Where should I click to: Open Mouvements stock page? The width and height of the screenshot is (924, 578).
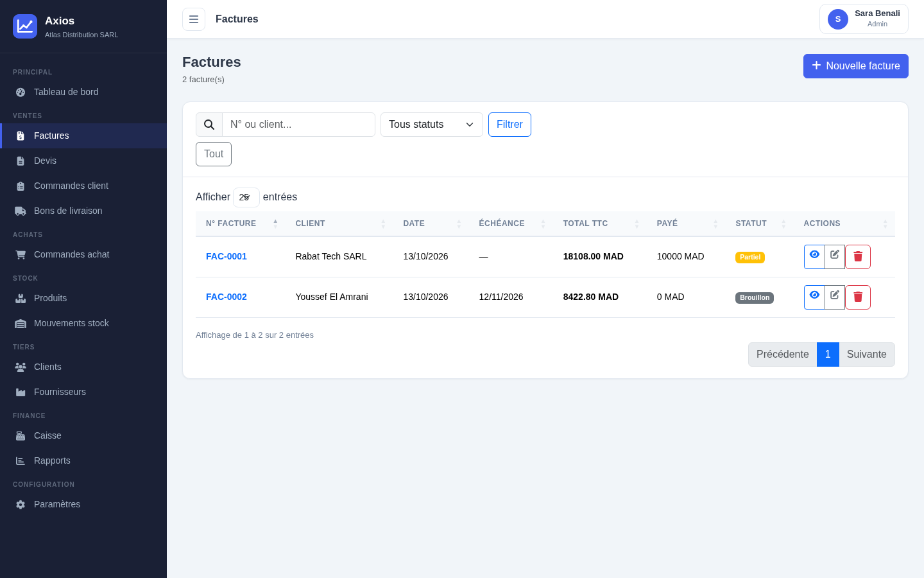[83, 323]
